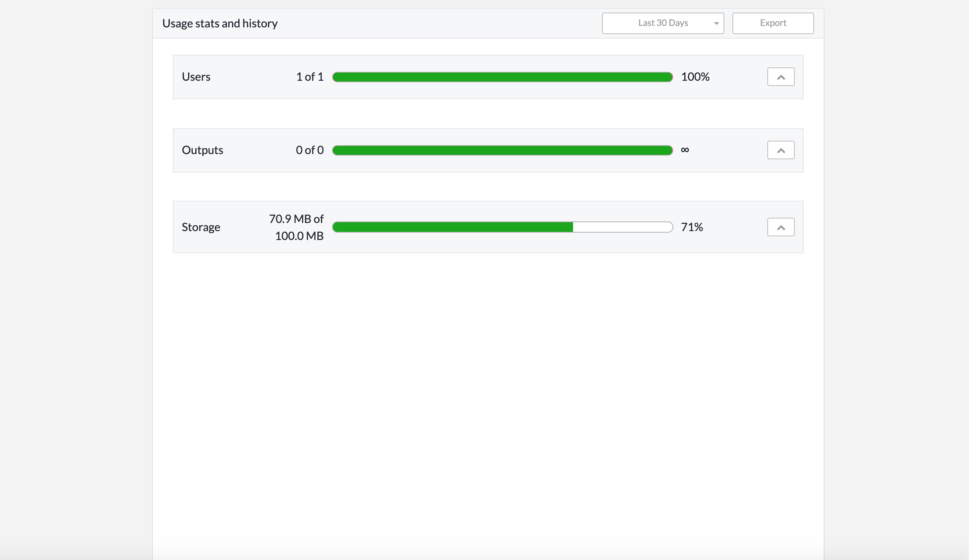Viewport: 969px width, 560px height.
Task: Click the 'Usage stats and history' heading
Action: pos(220,23)
